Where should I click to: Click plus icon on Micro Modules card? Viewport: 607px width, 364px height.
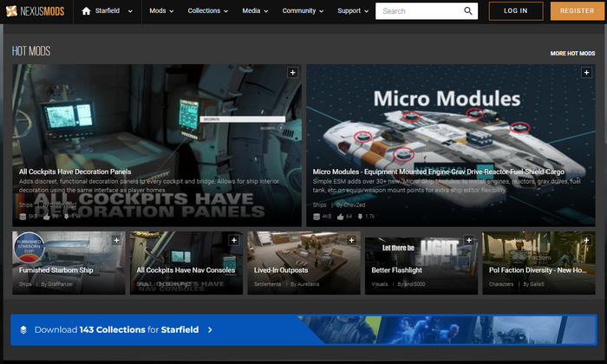pos(586,73)
